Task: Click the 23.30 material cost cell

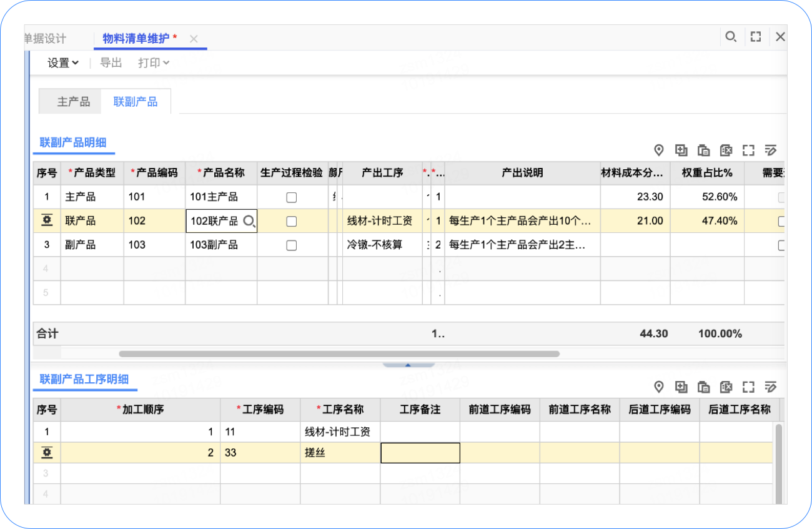Action: coord(635,197)
